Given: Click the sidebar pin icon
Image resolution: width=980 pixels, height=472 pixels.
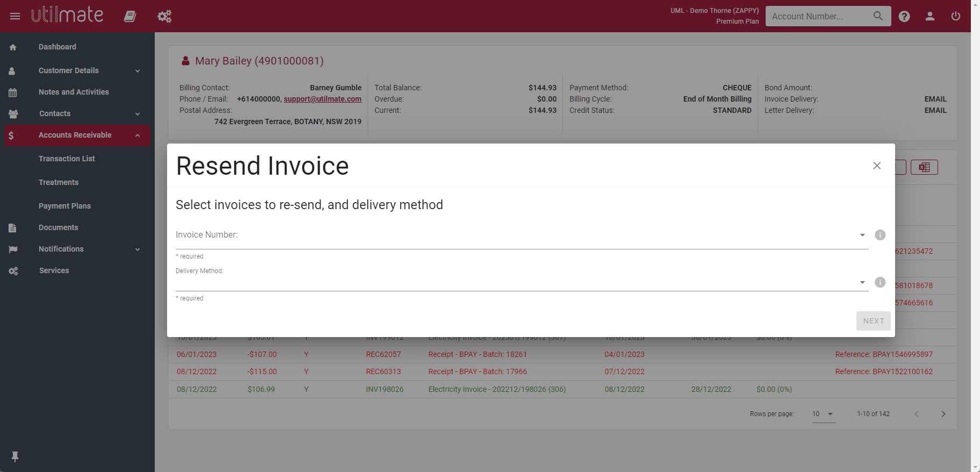Looking at the screenshot, I should point(15,456).
